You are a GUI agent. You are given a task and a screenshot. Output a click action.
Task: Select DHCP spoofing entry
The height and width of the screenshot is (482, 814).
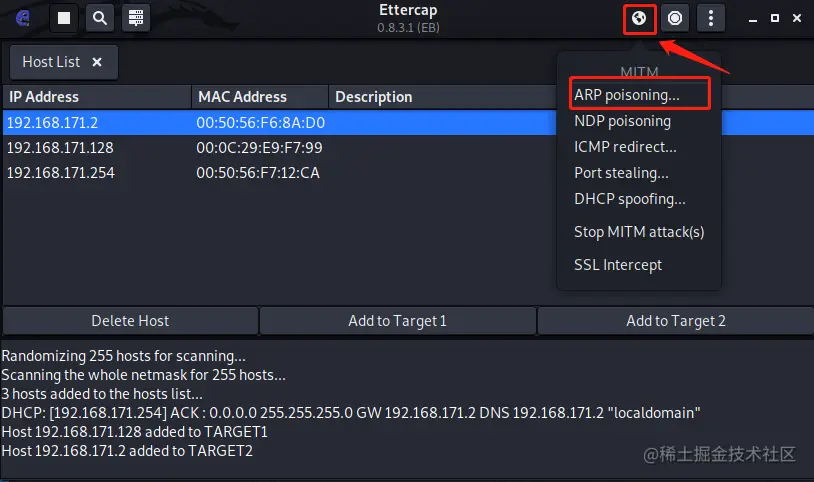click(630, 199)
